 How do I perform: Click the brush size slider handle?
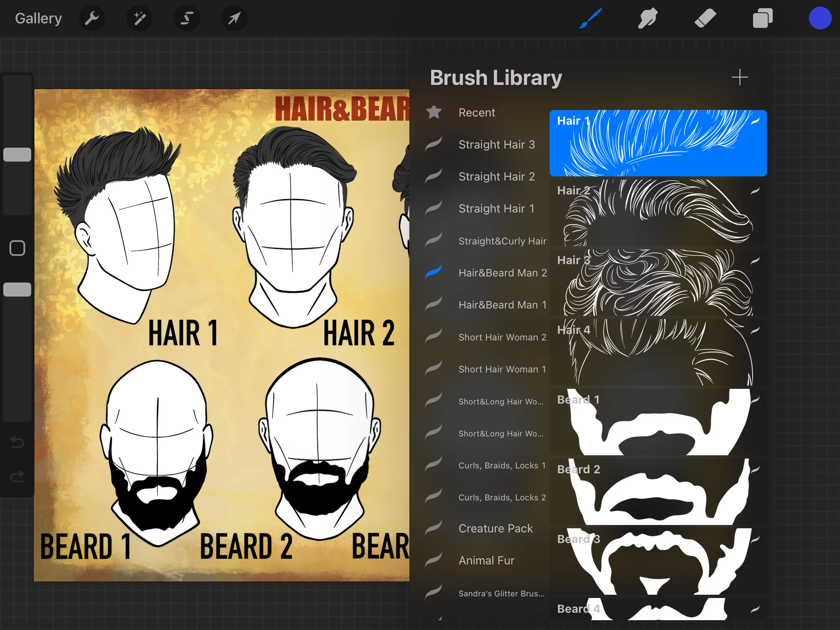(17, 155)
